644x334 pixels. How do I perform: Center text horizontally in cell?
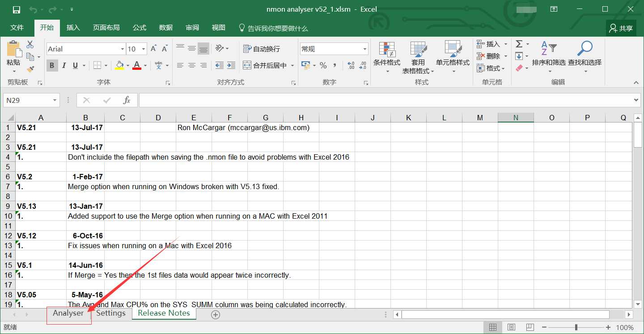pyautogui.click(x=192, y=65)
